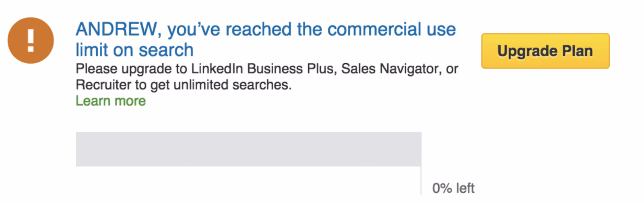Click the '0% left' usage label
Image resolution: width=644 pixels, height=204 pixels.
[x=453, y=188]
